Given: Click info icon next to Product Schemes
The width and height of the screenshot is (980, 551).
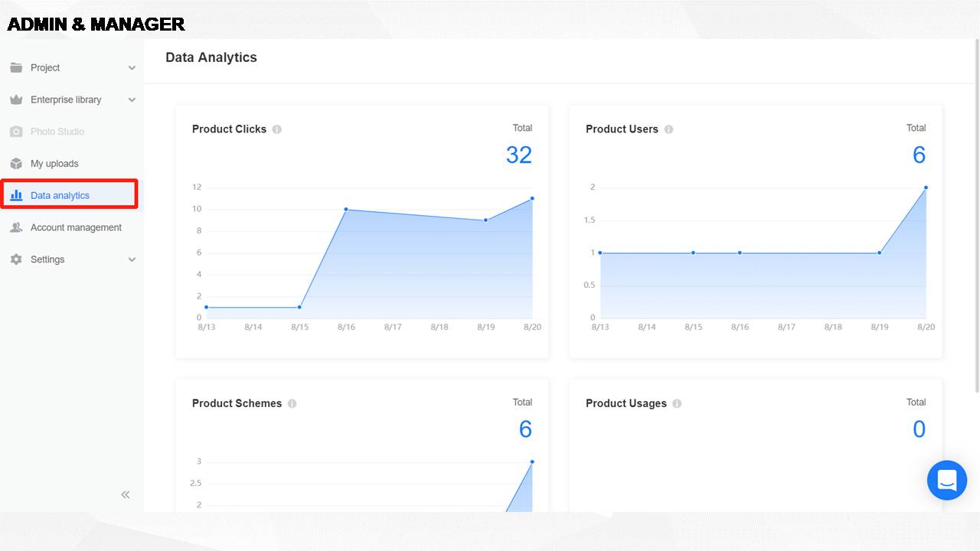Looking at the screenshot, I should [292, 403].
